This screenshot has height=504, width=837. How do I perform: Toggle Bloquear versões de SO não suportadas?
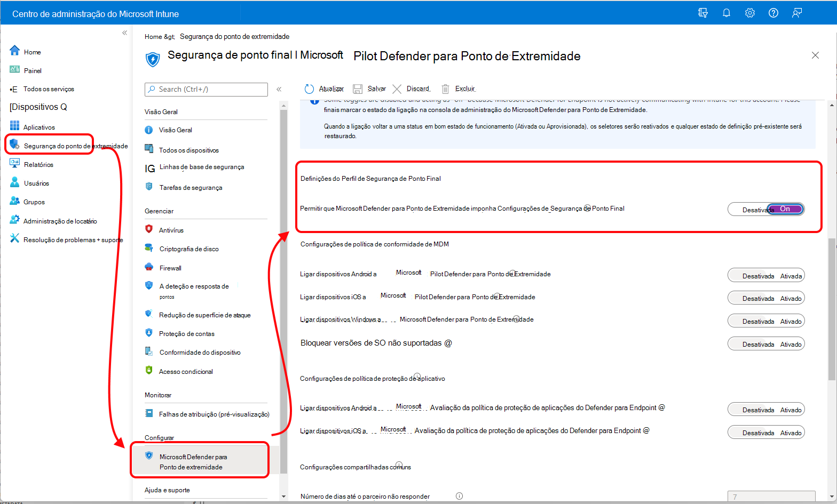point(765,343)
